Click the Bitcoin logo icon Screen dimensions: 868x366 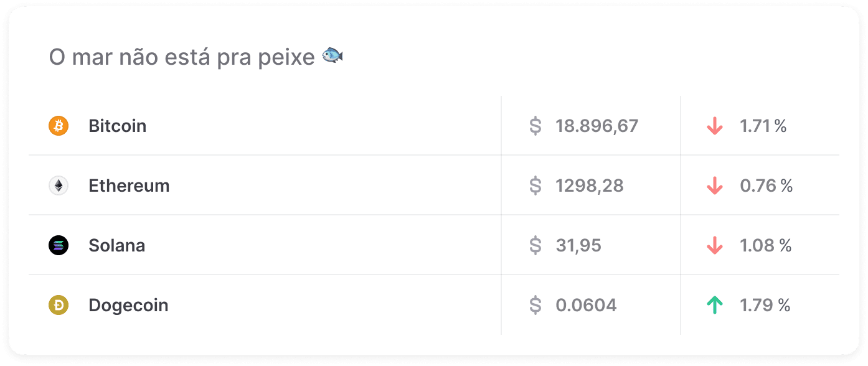pos(58,126)
